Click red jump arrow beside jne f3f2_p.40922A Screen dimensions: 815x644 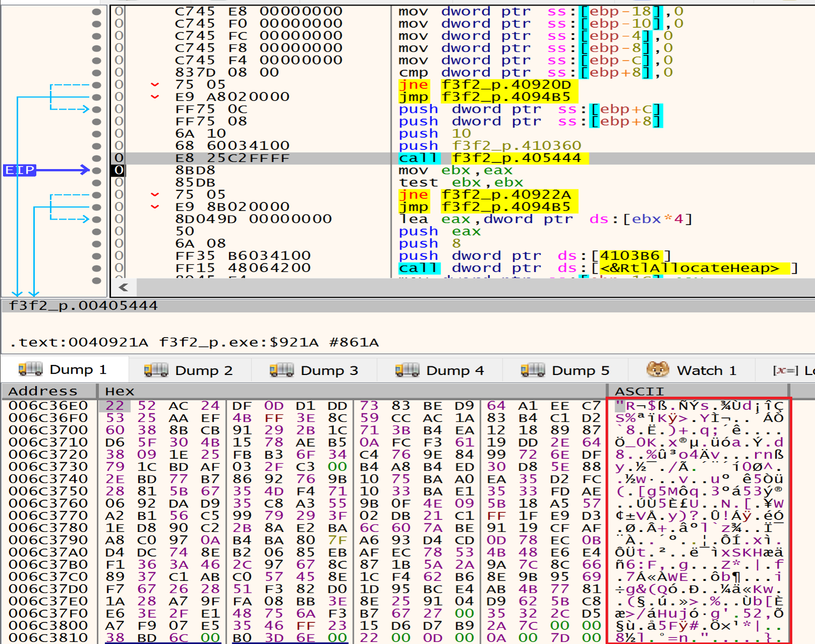click(x=155, y=195)
